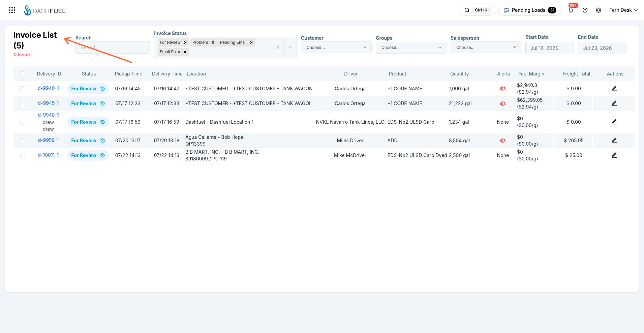Expand the Fern Desk user menu

pos(623,10)
